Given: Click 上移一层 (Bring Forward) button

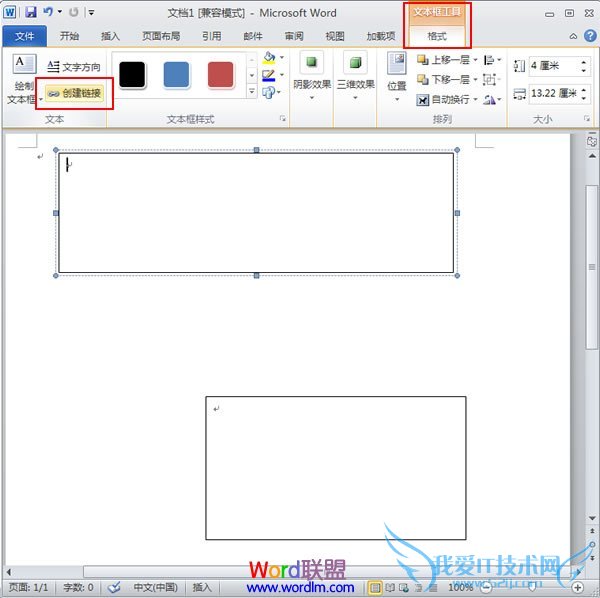Looking at the screenshot, I should coord(443,60).
